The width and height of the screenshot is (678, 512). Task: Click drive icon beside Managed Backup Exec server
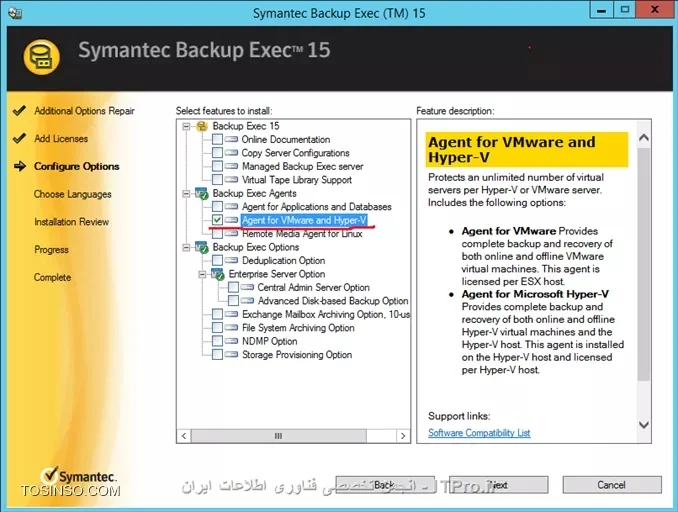(x=231, y=166)
